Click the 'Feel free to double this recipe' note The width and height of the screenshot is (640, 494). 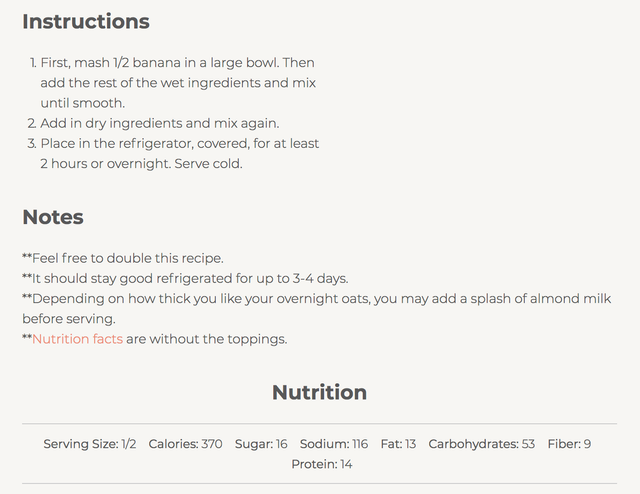click(123, 258)
